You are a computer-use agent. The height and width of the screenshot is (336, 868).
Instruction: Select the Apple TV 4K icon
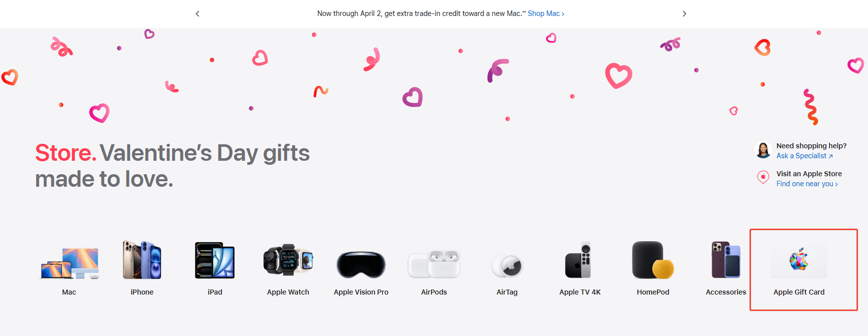(579, 260)
